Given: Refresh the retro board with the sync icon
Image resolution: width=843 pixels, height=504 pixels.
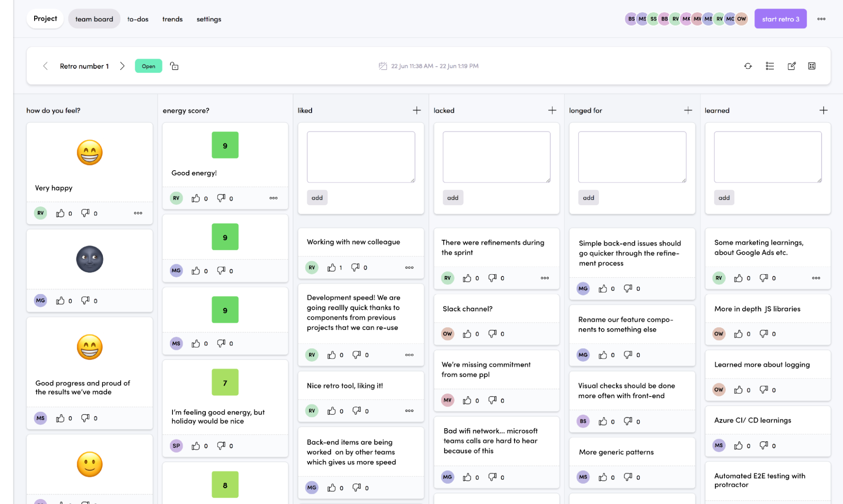Looking at the screenshot, I should point(748,66).
